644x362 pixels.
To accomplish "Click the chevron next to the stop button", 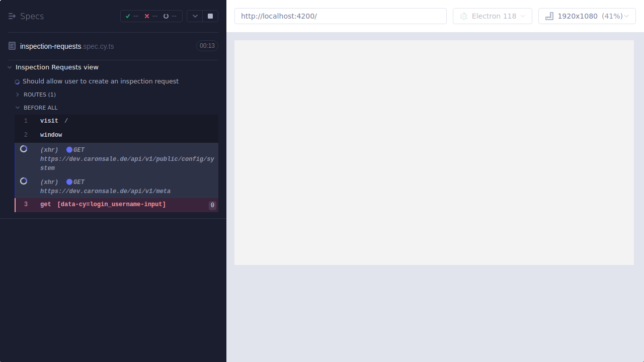I will [x=195, y=16].
